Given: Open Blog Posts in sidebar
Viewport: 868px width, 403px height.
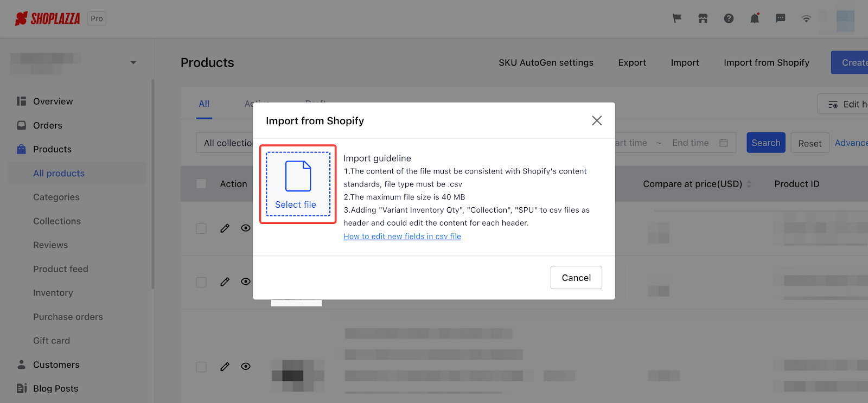Looking at the screenshot, I should point(56,388).
